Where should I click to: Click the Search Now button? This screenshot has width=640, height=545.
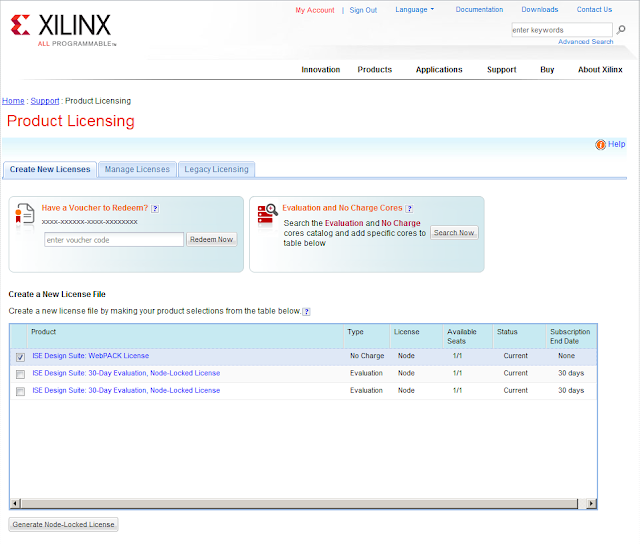pyautogui.click(x=454, y=233)
